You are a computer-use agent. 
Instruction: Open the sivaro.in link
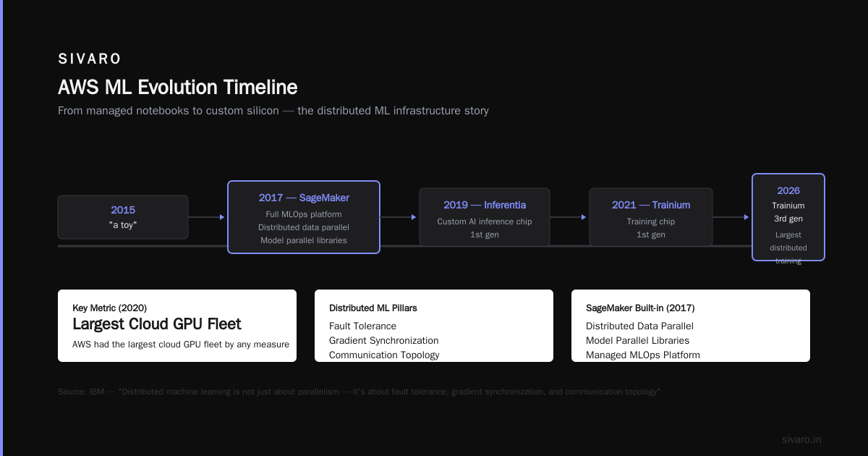801,439
